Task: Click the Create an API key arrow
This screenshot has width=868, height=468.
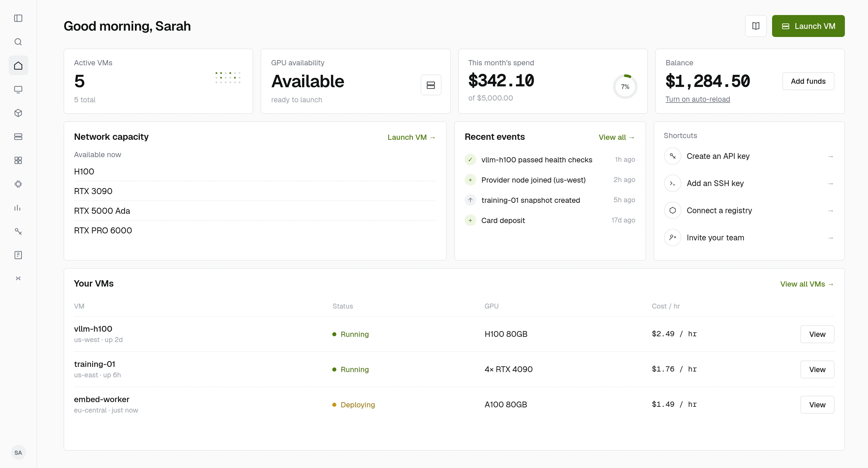Action: (830, 156)
